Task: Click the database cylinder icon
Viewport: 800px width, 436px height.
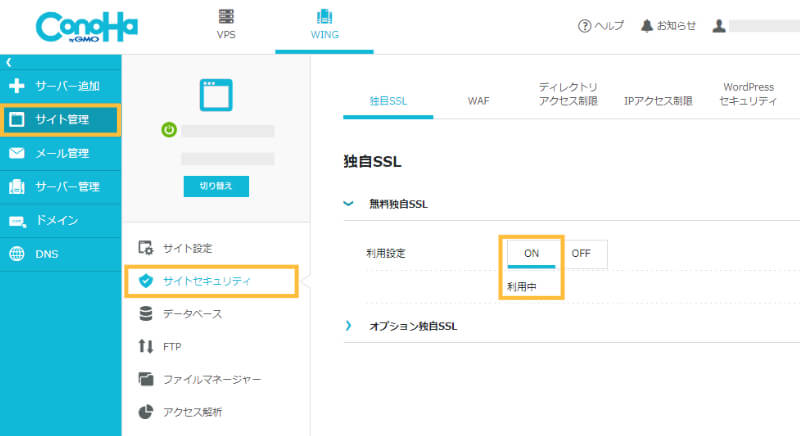Action: coord(146,314)
